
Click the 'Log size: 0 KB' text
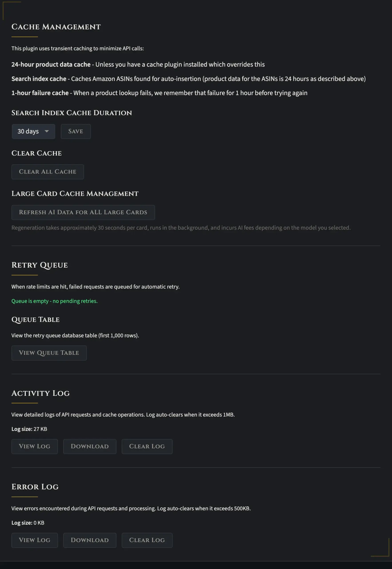coord(28,523)
